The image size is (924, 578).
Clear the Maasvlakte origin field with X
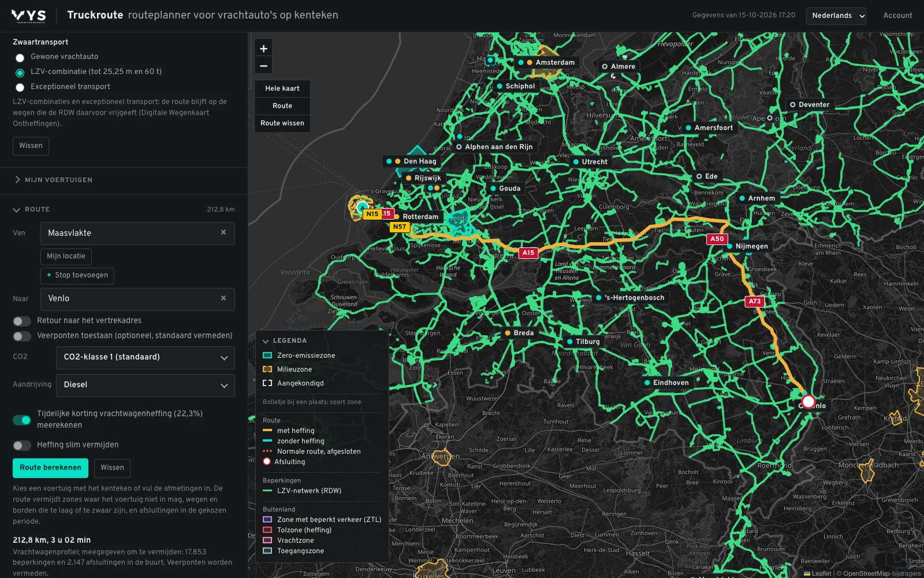223,232
